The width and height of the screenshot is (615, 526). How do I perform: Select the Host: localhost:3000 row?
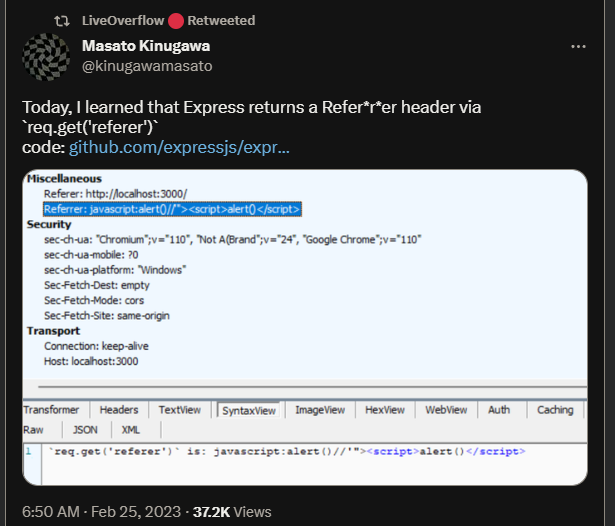[91, 361]
